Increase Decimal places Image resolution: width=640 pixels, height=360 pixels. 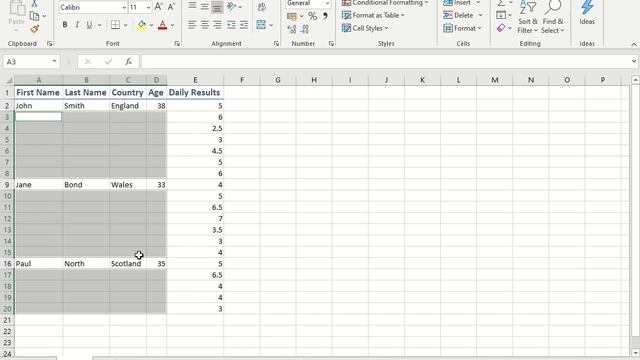[292, 29]
